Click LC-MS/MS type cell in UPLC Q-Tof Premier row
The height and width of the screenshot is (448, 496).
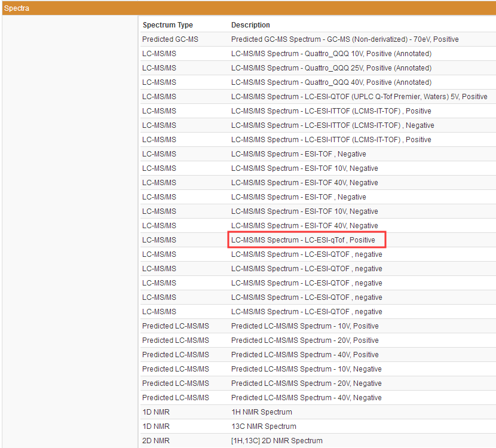pos(159,96)
